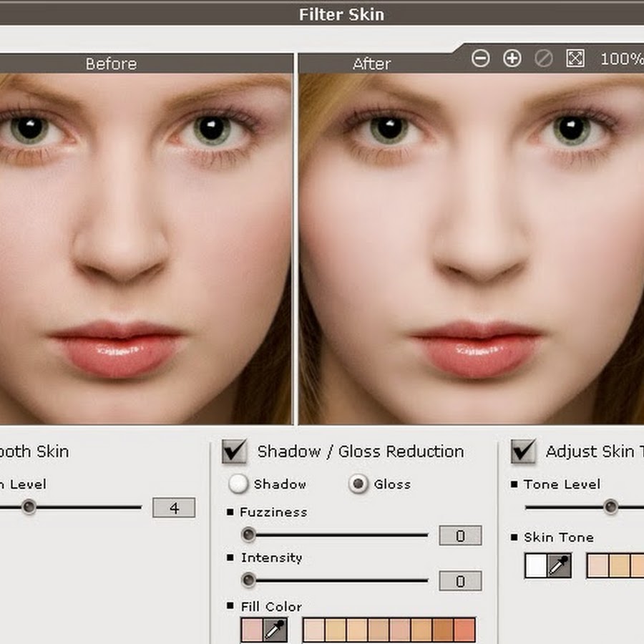Choose the fourth Fill Color palette swatch
644x644 pixels.
point(379,630)
